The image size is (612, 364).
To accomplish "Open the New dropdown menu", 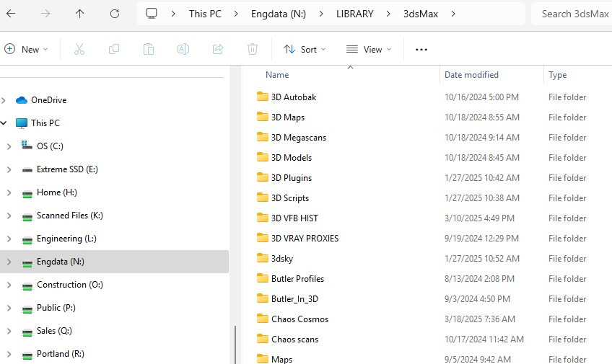I will [26, 49].
